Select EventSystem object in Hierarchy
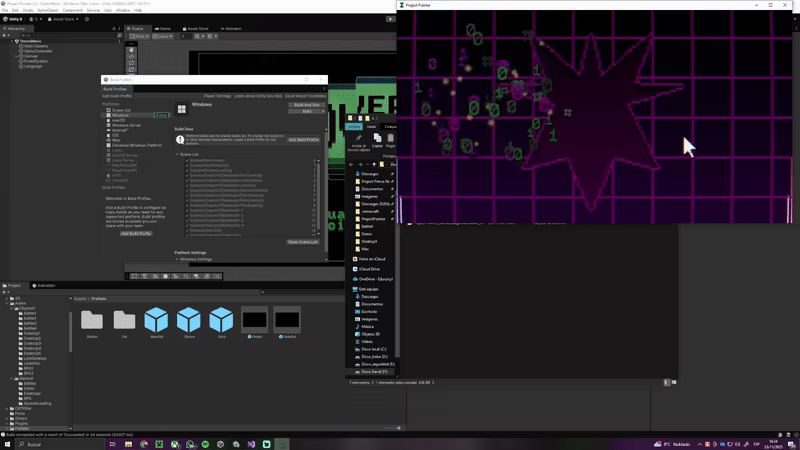Image resolution: width=800 pixels, height=450 pixels. (x=35, y=61)
